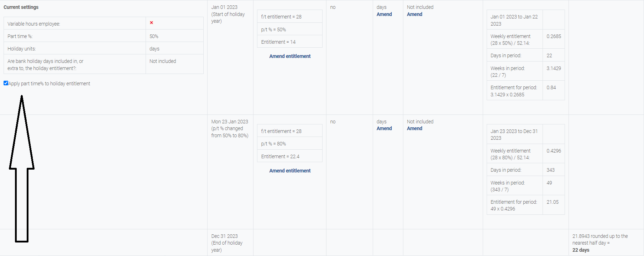
Task: Open Amend entitlement below Entitlement = 22.4
Action: tap(290, 171)
